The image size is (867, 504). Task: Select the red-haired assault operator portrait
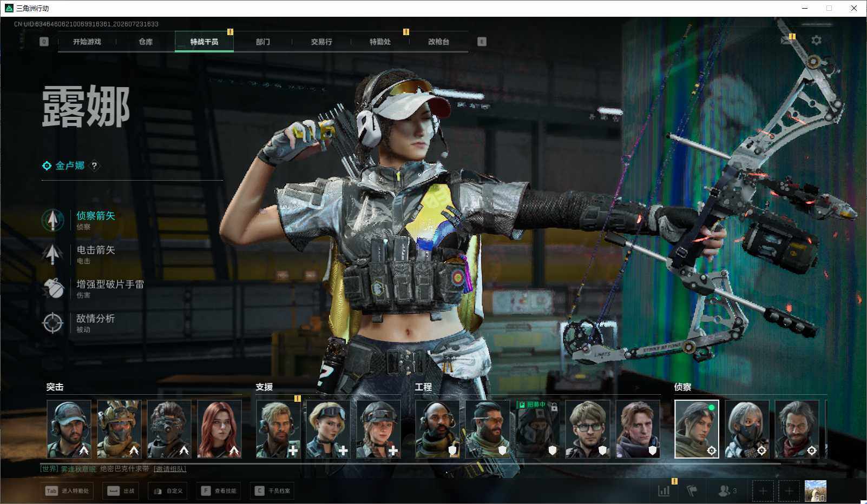219,429
